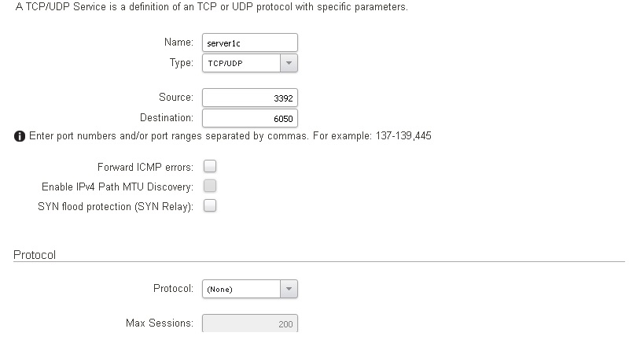Click the Name field containing server1c
Screen dimensions: 644x362
coord(249,42)
